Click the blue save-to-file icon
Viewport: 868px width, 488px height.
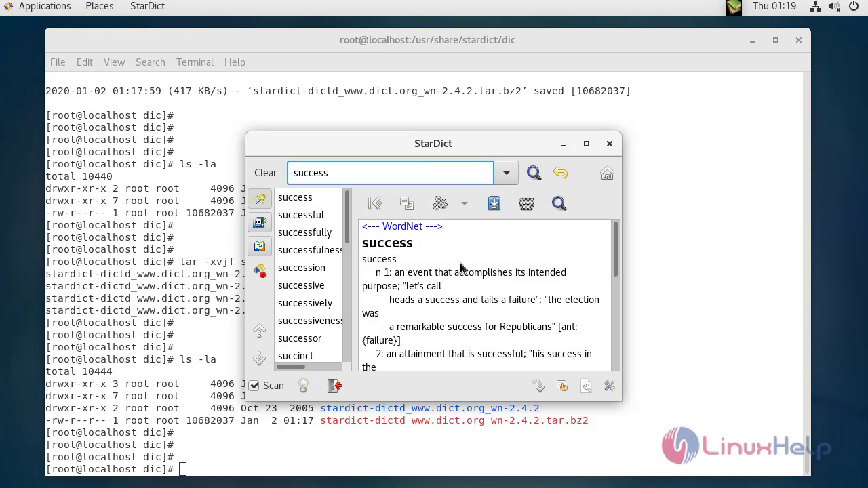click(494, 203)
